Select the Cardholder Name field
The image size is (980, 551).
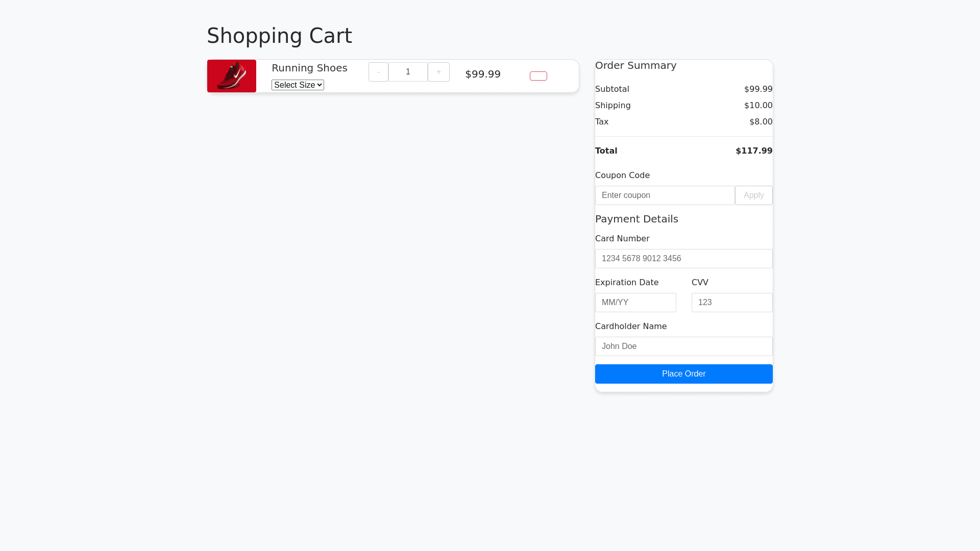tap(683, 346)
